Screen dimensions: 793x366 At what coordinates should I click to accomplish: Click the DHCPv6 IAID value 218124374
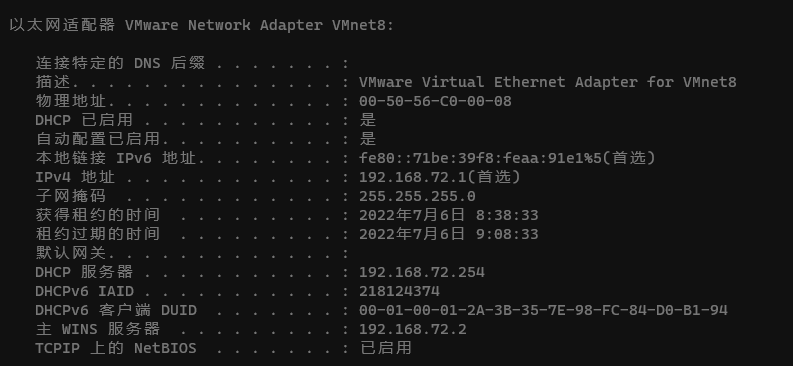(x=400, y=291)
